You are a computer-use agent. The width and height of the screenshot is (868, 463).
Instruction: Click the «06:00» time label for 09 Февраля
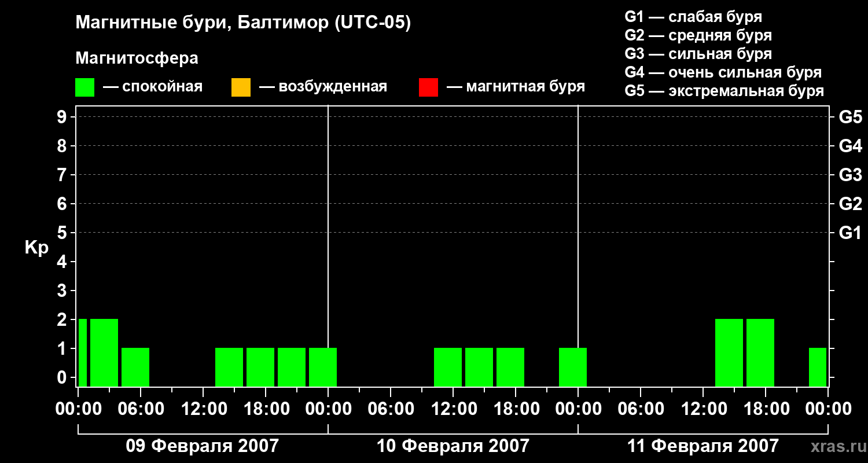click(x=141, y=409)
